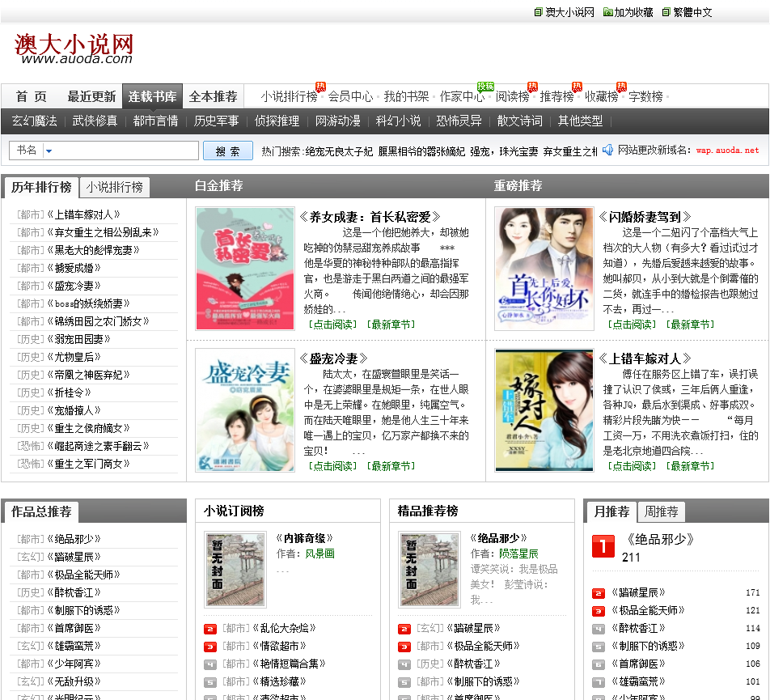Screen dimensions: 770x700
Task: Open 阅读榜 link
Action: click(x=512, y=96)
